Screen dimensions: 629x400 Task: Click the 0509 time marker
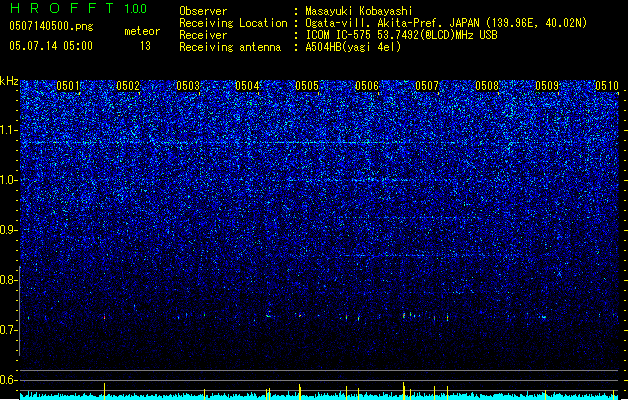click(547, 86)
